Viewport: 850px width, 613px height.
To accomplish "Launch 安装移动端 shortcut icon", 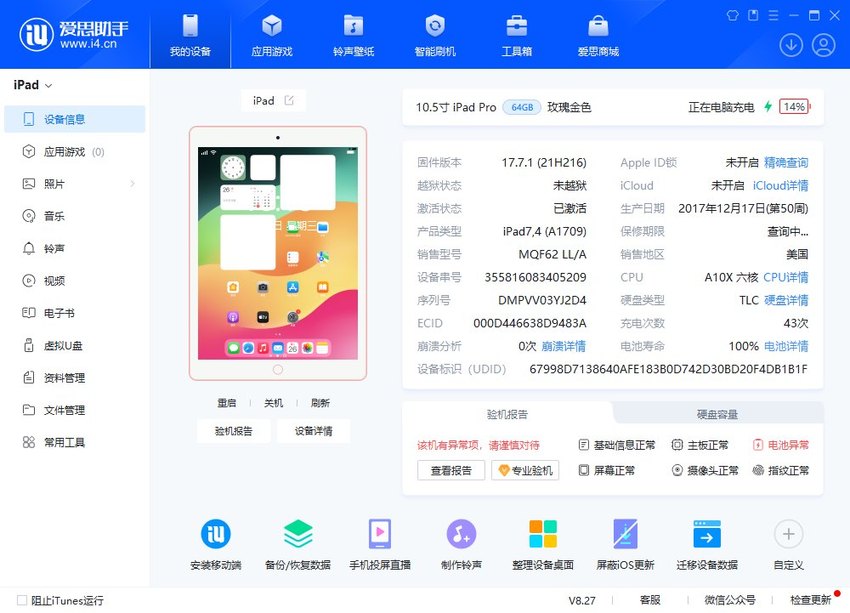I will pyautogui.click(x=216, y=534).
